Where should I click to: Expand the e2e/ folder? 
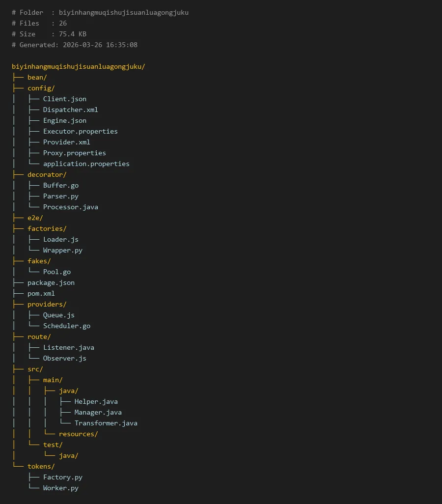click(x=35, y=218)
